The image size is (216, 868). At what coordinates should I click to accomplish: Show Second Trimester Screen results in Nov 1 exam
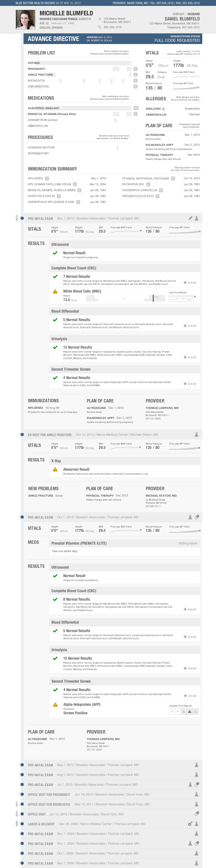190,384
